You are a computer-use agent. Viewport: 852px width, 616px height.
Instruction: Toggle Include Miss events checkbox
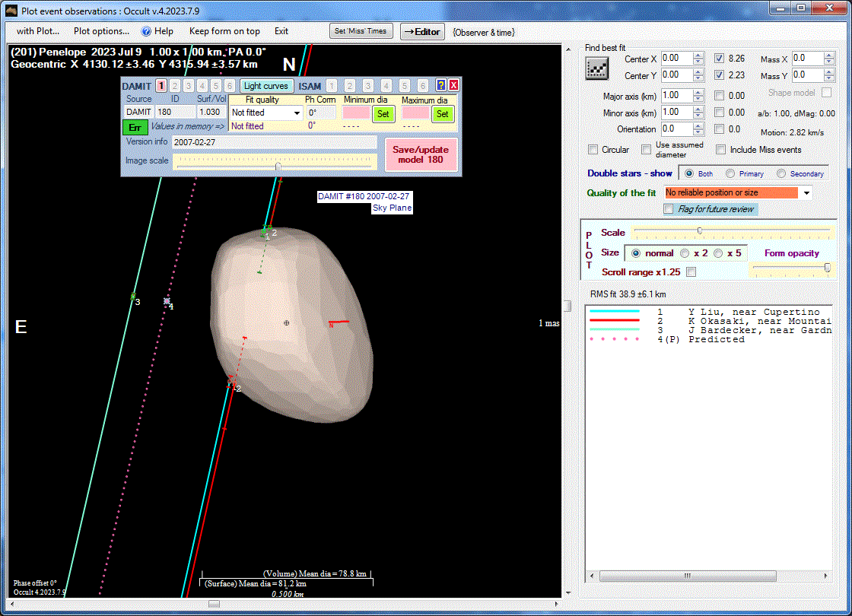pyautogui.click(x=720, y=150)
